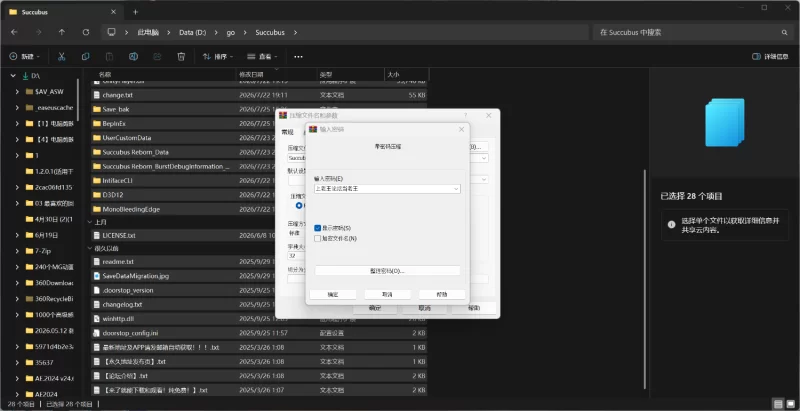
Task: Open a new Explorer tab with plus icon
Action: [x=135, y=12]
